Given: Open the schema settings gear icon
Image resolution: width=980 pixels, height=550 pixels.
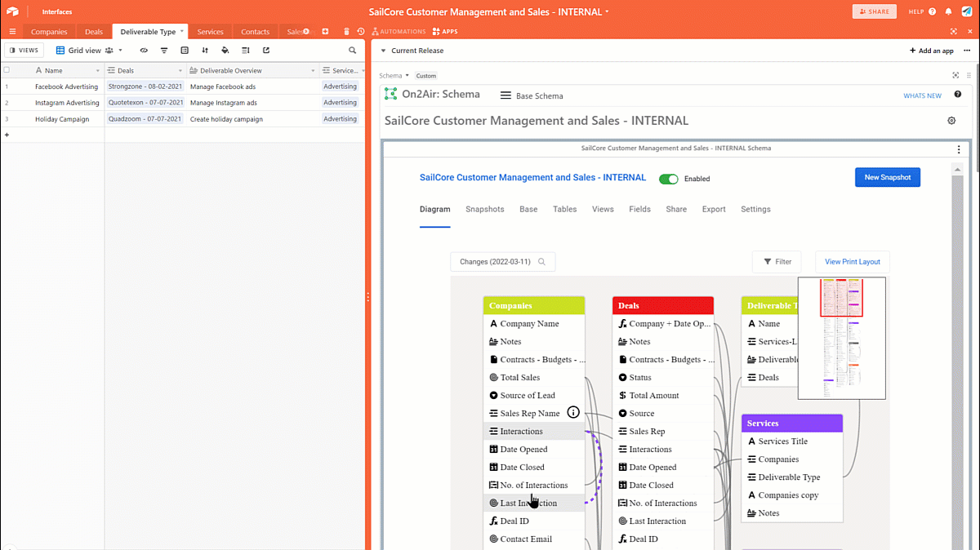Looking at the screenshot, I should tap(951, 121).
